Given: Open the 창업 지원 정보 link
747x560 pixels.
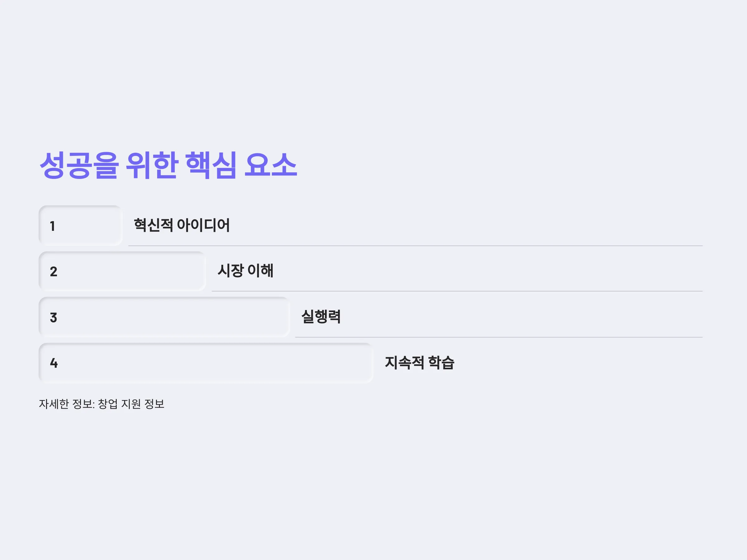Looking at the screenshot, I should tap(131, 404).
